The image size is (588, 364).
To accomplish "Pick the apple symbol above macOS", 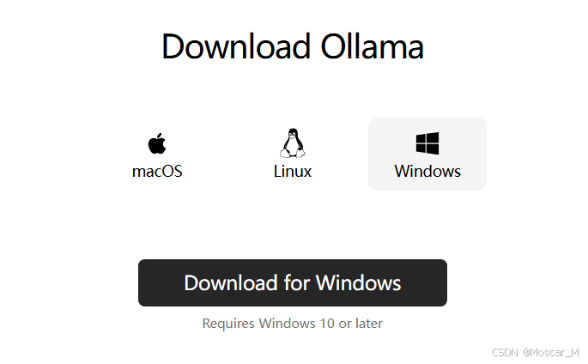I will point(157,143).
